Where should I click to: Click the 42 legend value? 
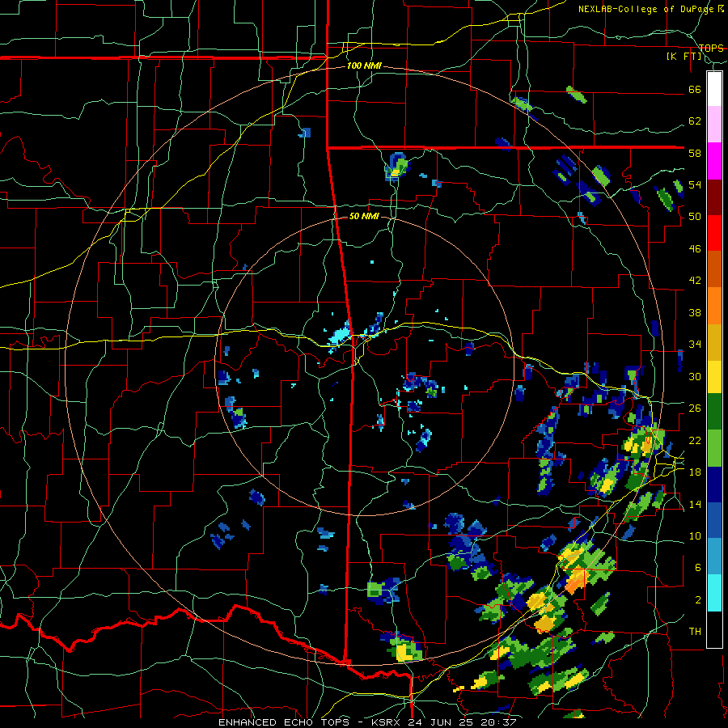point(695,281)
